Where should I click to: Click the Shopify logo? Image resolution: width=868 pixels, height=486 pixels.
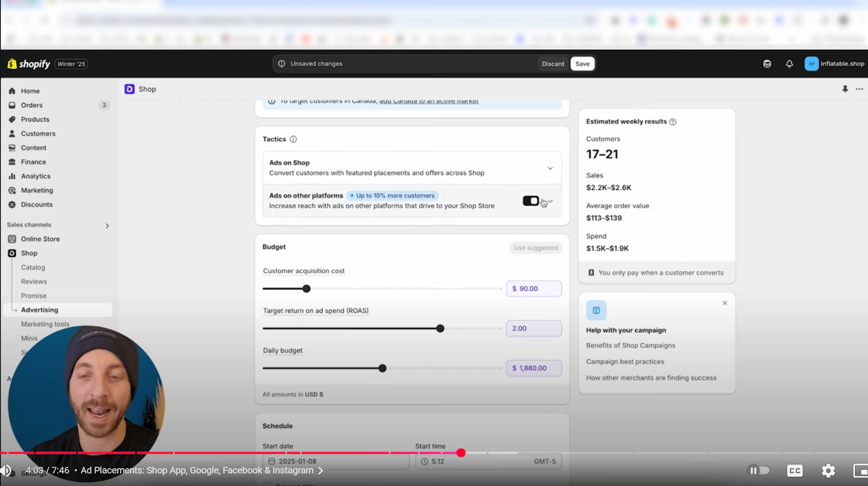(x=29, y=64)
